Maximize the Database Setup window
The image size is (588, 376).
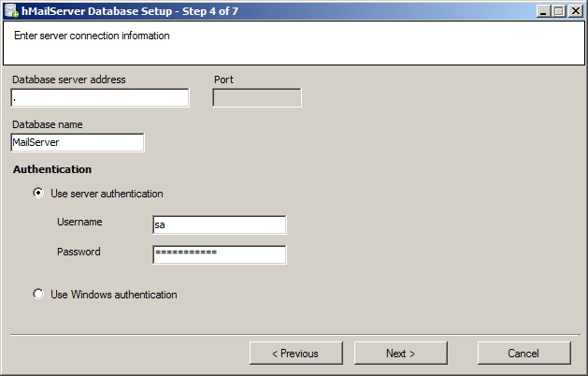coord(560,10)
